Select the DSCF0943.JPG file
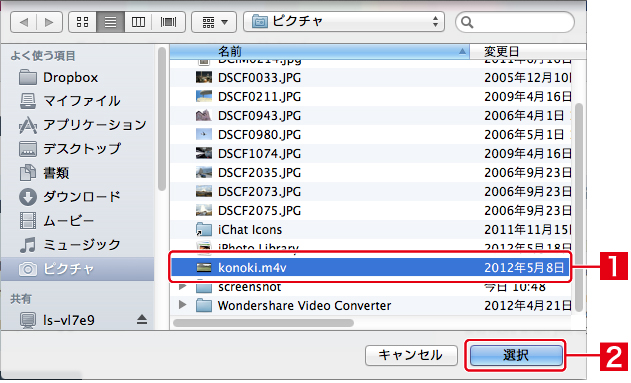631x383 pixels. point(371,115)
